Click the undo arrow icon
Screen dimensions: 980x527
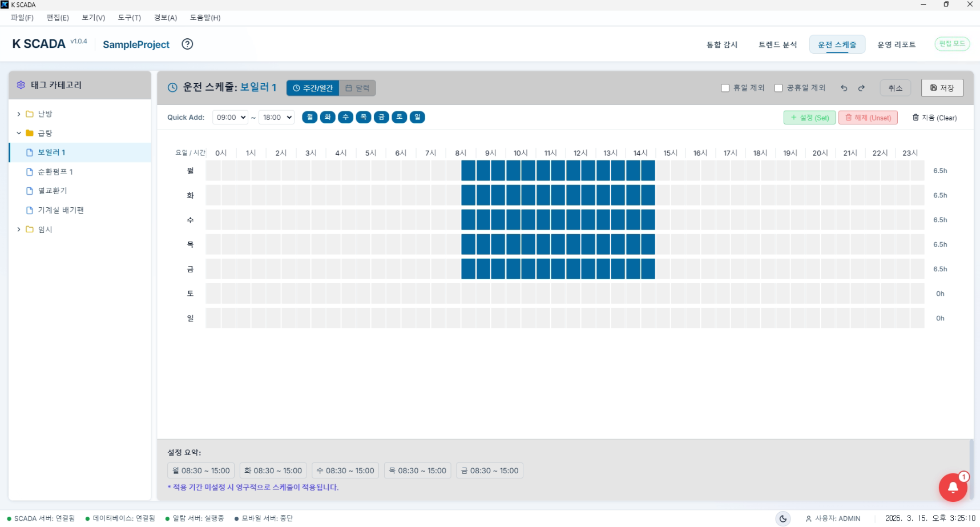844,88
